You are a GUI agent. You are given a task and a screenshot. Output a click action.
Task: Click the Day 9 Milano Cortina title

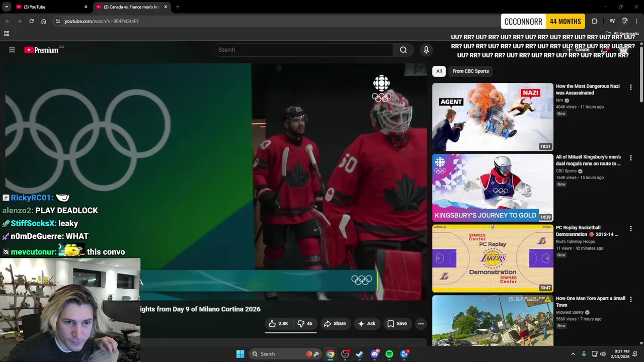(200, 309)
